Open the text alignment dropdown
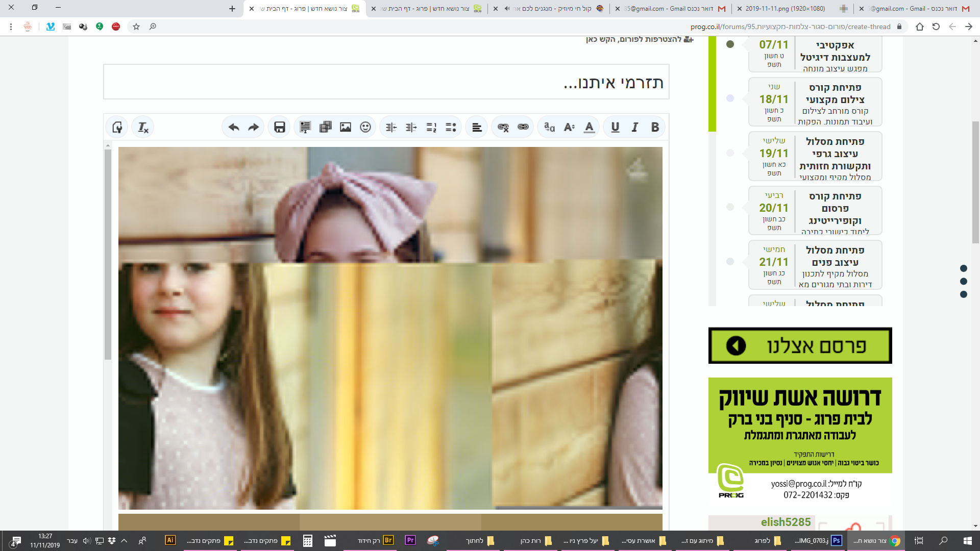The width and height of the screenshot is (980, 551). tap(477, 128)
